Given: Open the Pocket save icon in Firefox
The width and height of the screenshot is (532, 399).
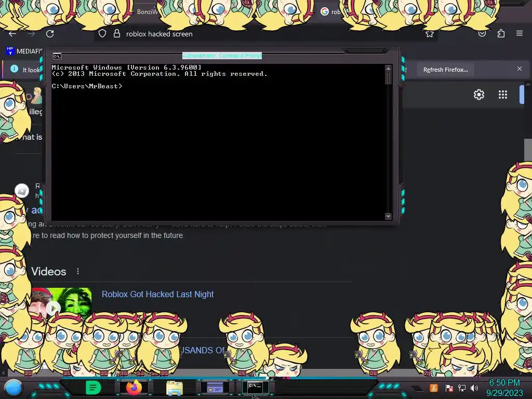Looking at the screenshot, I should pyautogui.click(x=482, y=34).
